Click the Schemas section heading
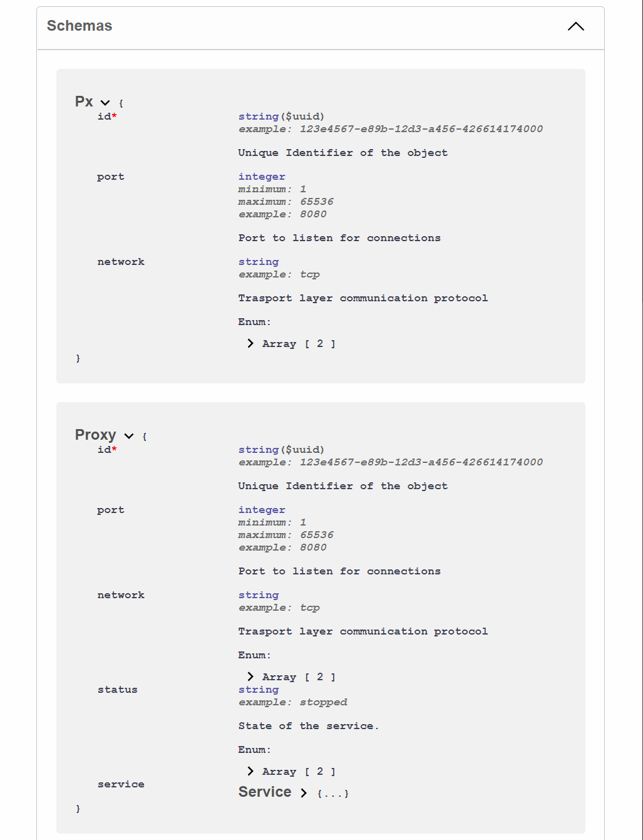 pyautogui.click(x=80, y=26)
